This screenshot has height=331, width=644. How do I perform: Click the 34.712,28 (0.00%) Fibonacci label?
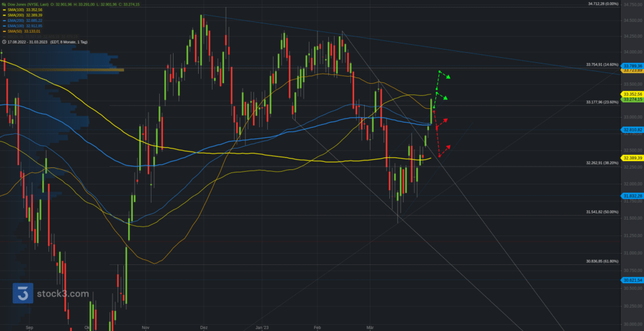point(603,4)
